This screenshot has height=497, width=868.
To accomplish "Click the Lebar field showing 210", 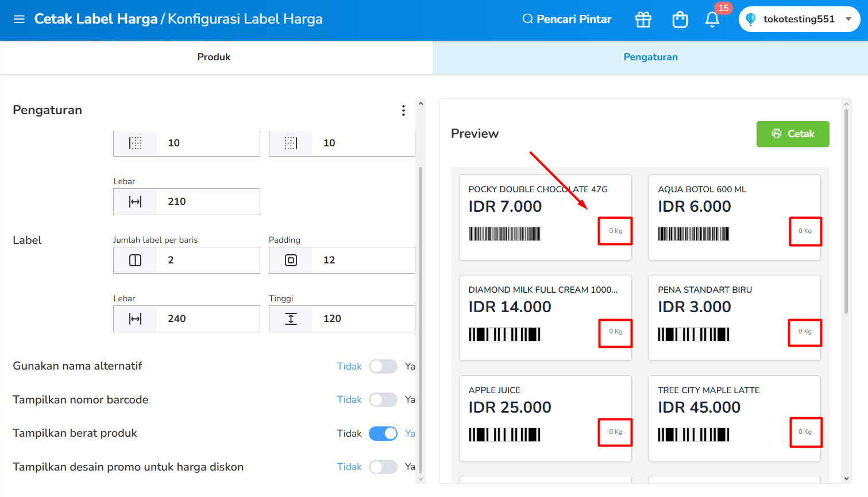I will tap(187, 201).
